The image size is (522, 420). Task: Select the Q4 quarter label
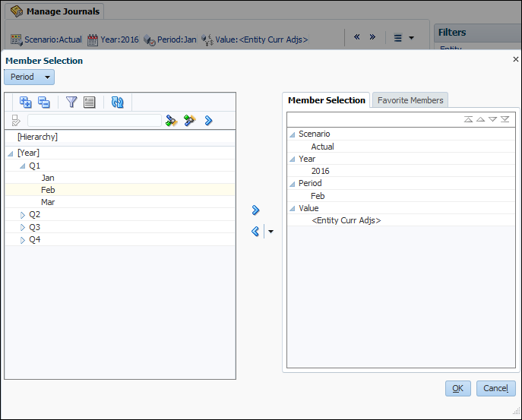pos(35,239)
